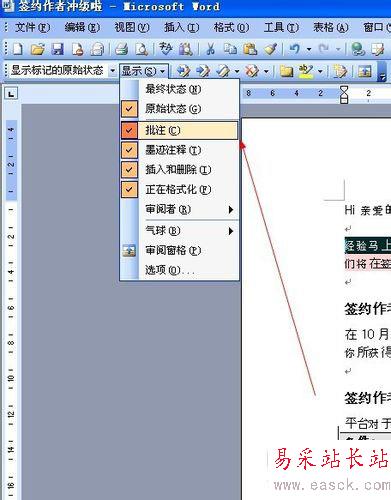Expand Reject change options arrow
391x500 pixels.
tap(266, 71)
